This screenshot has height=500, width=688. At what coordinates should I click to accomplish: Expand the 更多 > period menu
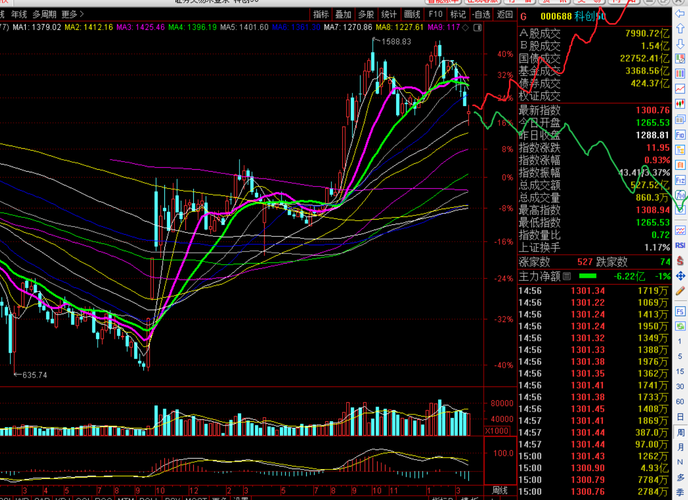coord(72,14)
